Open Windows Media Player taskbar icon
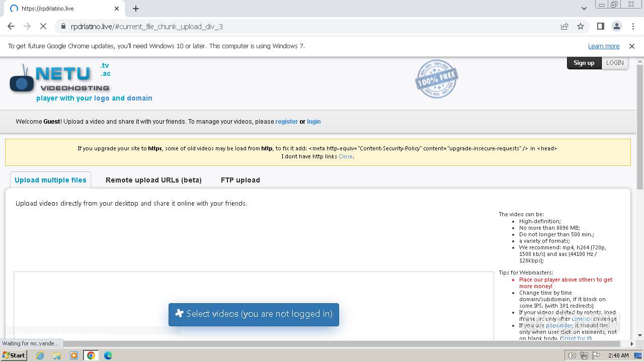The height and width of the screenshot is (362, 644). tap(74, 355)
